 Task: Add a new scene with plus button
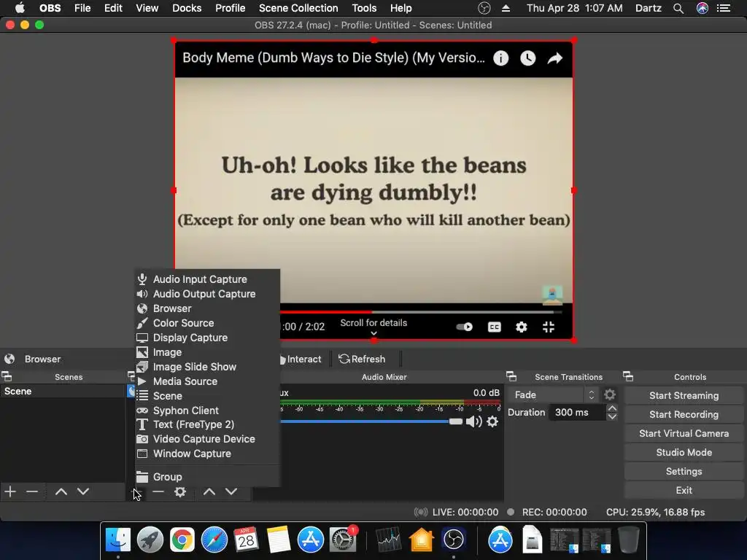[x=10, y=491]
